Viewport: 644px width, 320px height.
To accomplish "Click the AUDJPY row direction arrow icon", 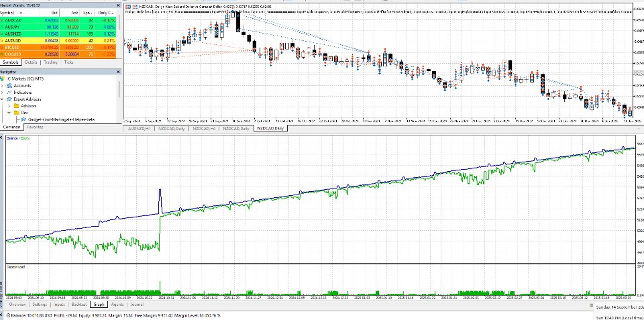I will pos(2,27).
